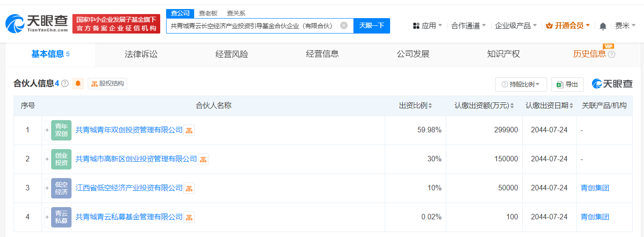Open equity structure icon for 共青城青云私募基金管理有限公司
The image size is (644, 237).
point(189,217)
